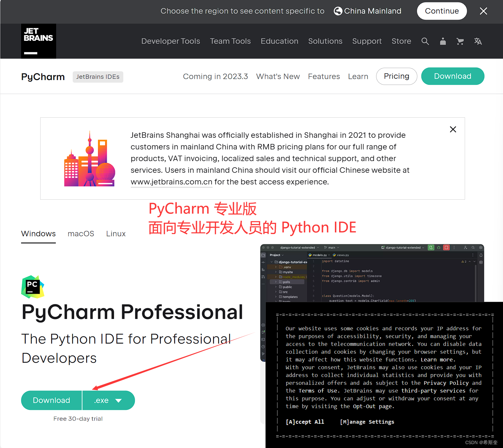Download PyCharm Professional via main Download button

(x=51, y=400)
